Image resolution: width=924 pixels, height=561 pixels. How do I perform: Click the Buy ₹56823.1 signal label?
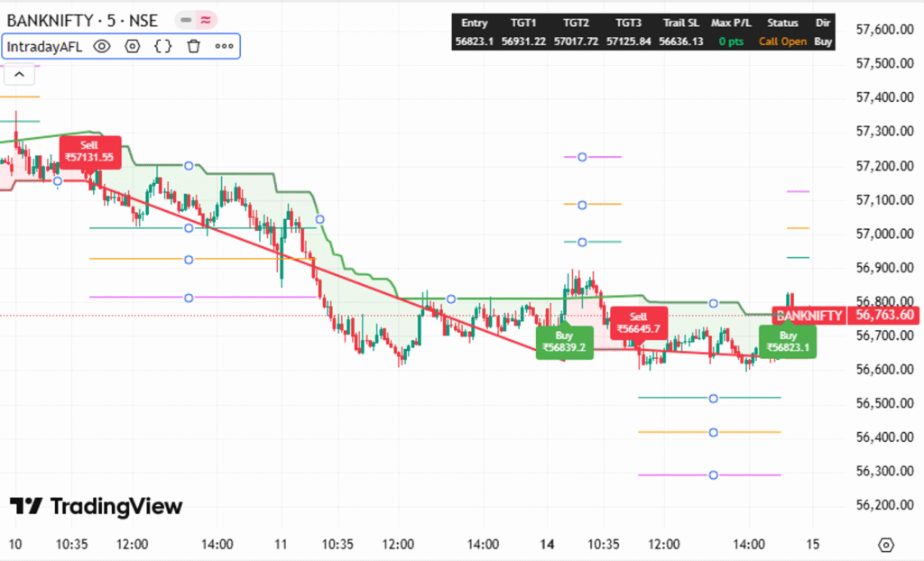pos(787,342)
